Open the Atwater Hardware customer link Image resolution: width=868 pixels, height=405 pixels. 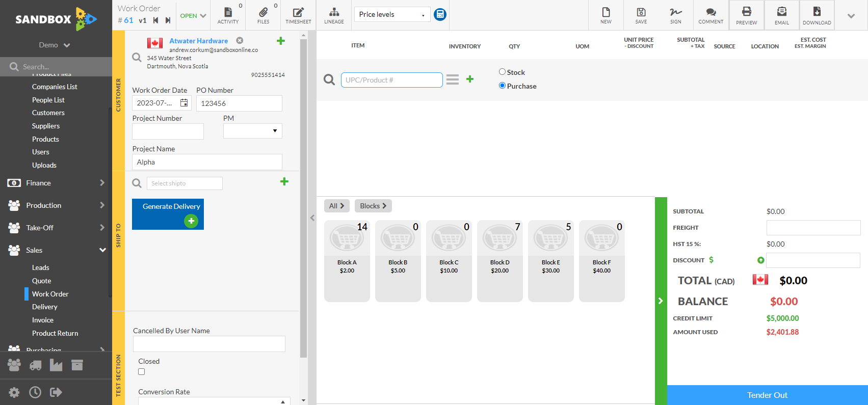[x=199, y=41]
